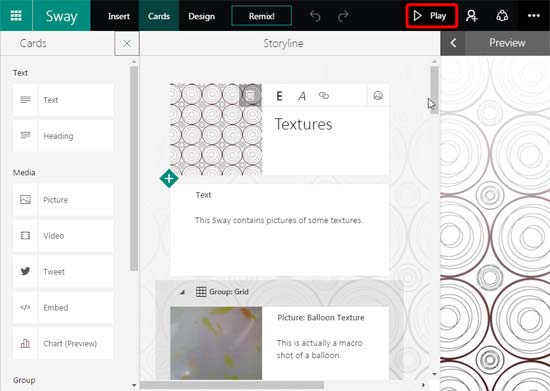Click the Text card icon
Viewport: 550px width, 391px height.
click(x=25, y=100)
